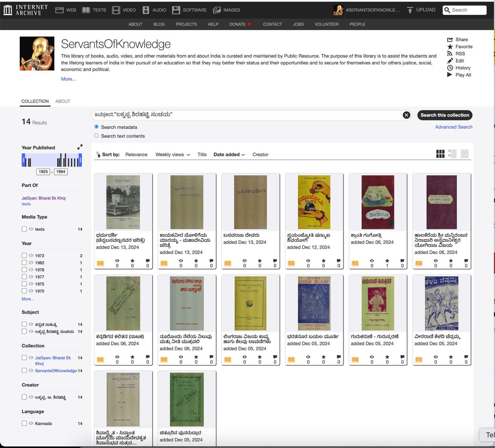Switch to the ABOUT tab under the collection header
495x448 pixels.
pyautogui.click(x=63, y=101)
